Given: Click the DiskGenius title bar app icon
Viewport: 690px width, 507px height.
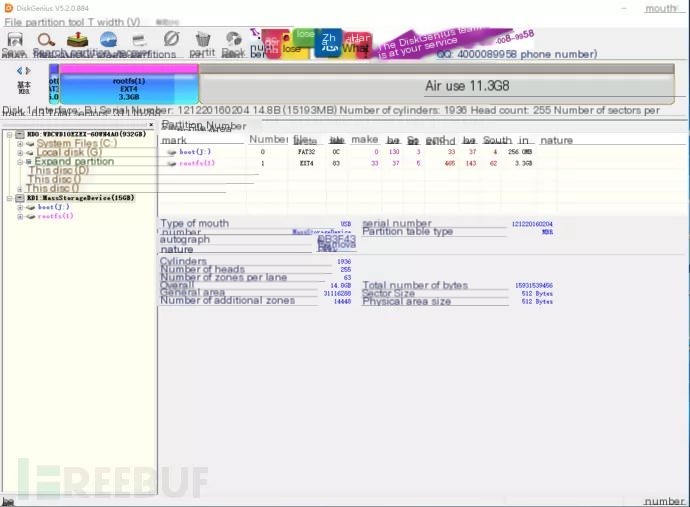Looking at the screenshot, I should pyautogui.click(x=8, y=8).
